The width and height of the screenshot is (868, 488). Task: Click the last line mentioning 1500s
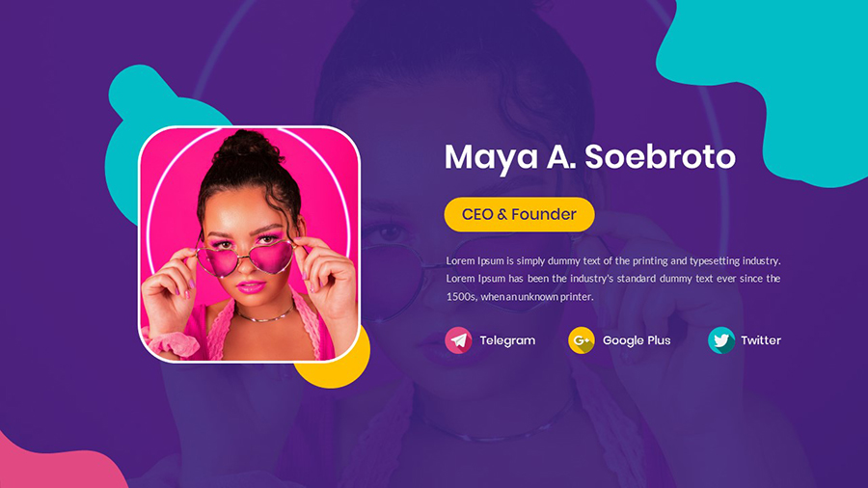coord(520,297)
